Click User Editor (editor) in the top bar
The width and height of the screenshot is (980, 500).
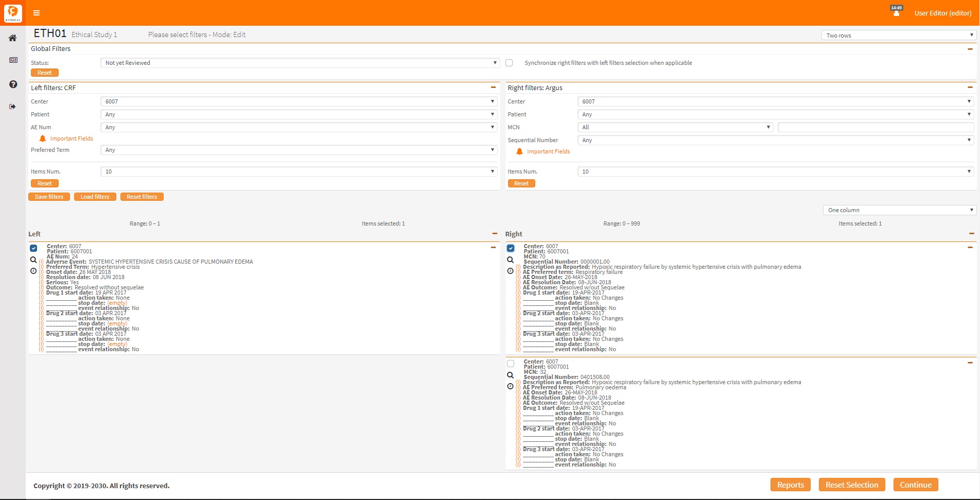942,13
